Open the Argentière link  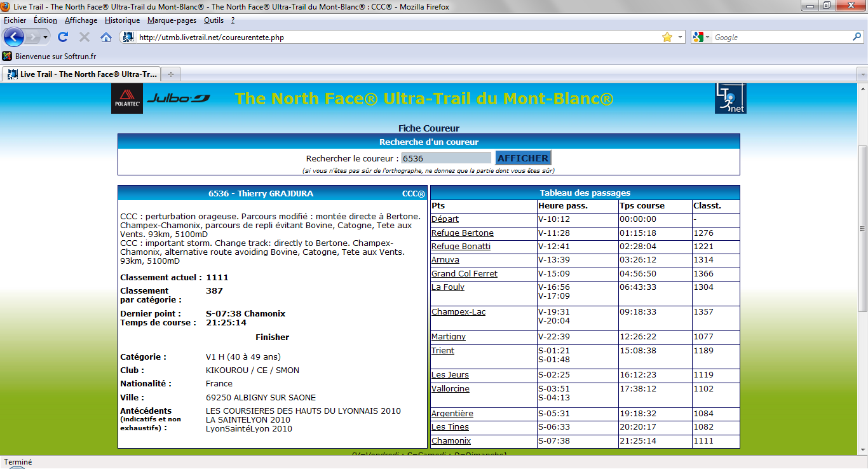click(x=452, y=414)
